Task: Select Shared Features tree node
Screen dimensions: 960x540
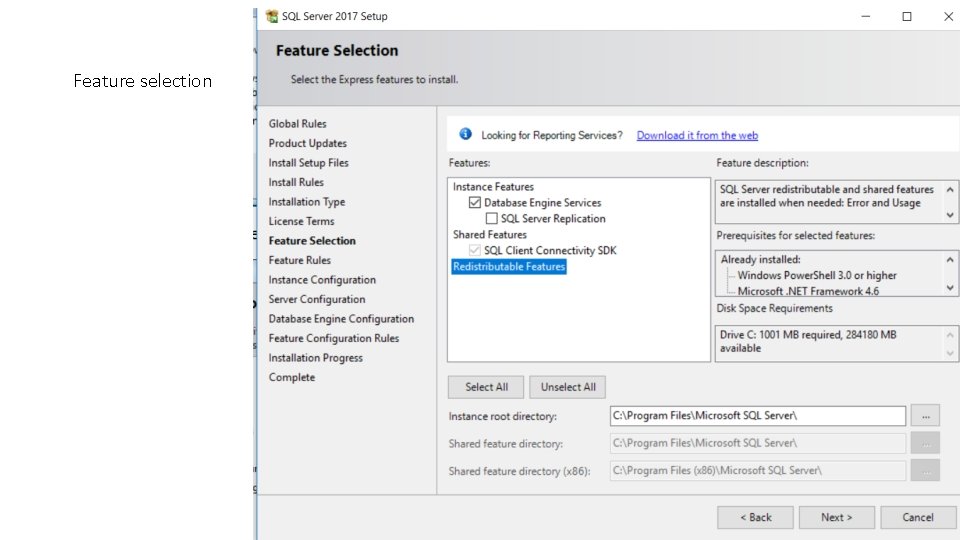Action: [489, 234]
